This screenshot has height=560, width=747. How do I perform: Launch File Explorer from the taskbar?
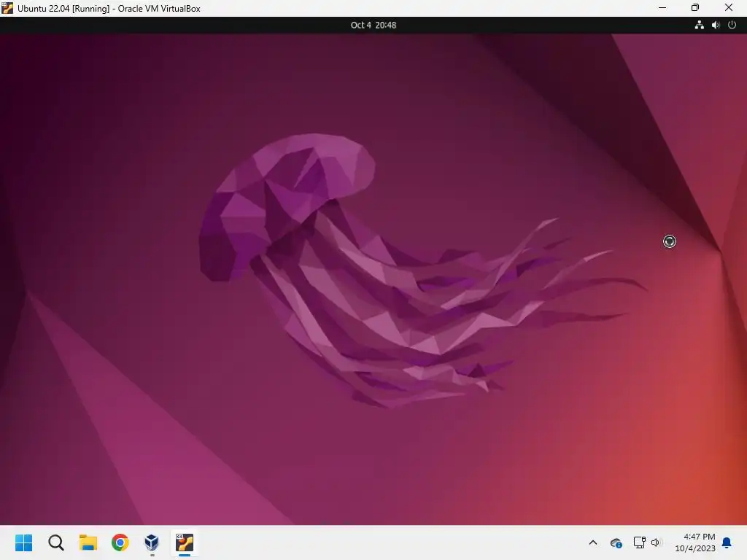tap(88, 542)
